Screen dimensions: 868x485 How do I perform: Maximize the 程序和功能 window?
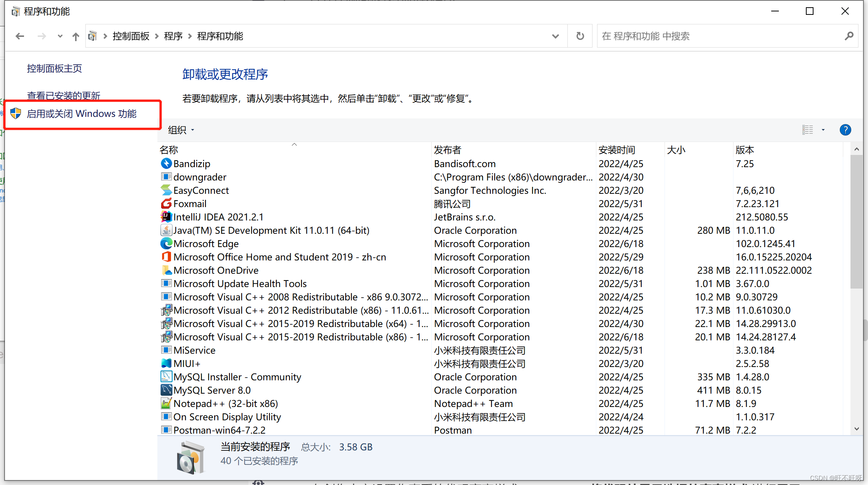coord(810,11)
